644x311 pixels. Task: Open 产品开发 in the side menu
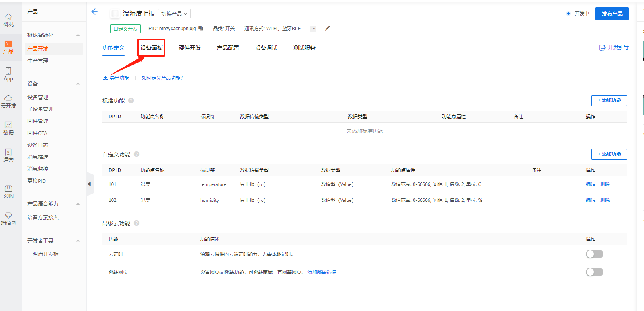(54, 49)
